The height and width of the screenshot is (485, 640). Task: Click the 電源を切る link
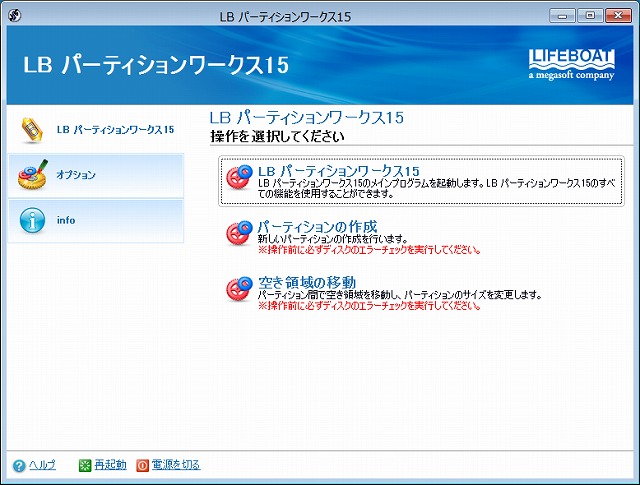(x=176, y=465)
